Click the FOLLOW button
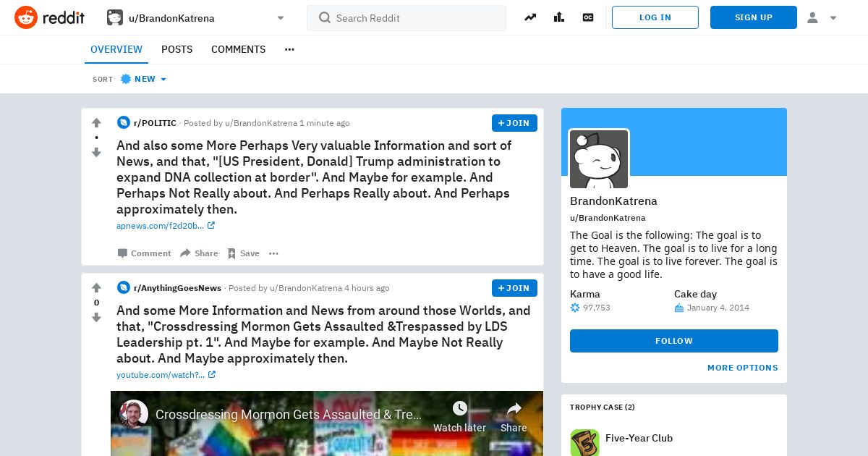The height and width of the screenshot is (456, 868). [674, 341]
